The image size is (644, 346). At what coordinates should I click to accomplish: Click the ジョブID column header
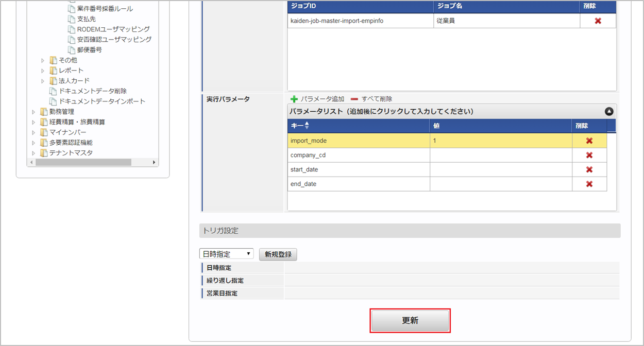(x=361, y=6)
